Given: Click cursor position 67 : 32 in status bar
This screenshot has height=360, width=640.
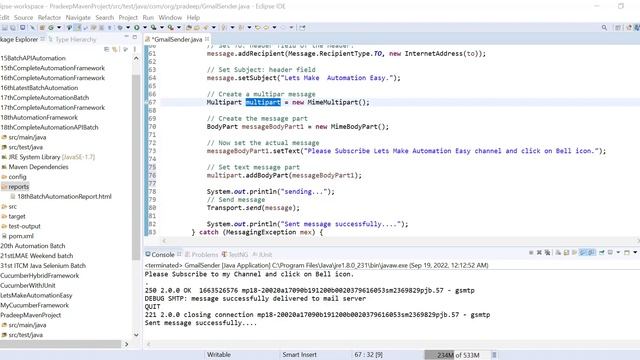Looking at the screenshot, I should 369,355.
